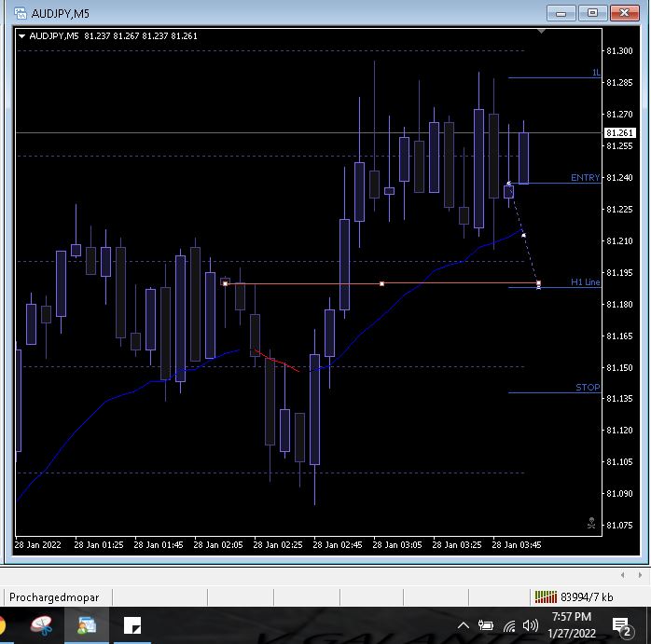Select the 1L line label
Screen dimensions: 651x644
coord(596,73)
